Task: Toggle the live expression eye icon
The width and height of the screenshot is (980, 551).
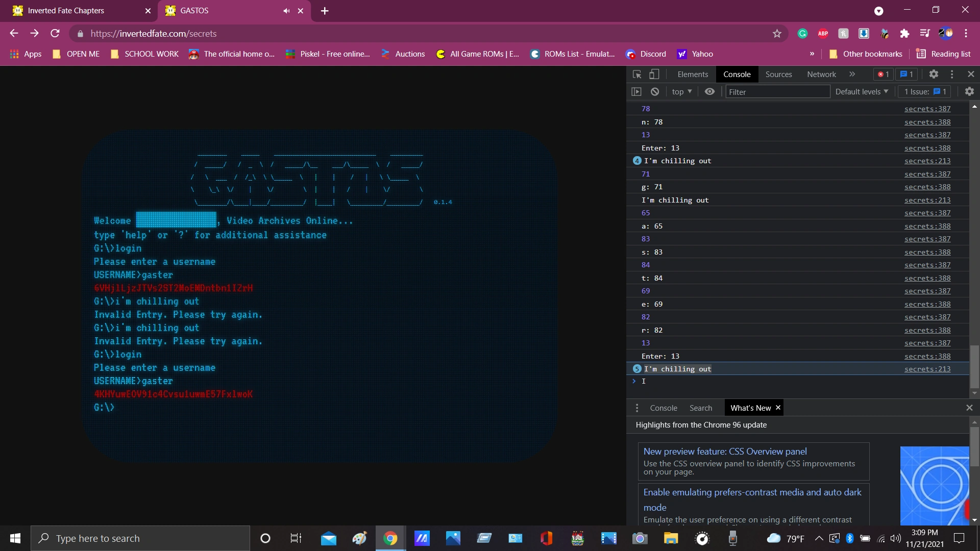Action: point(709,92)
